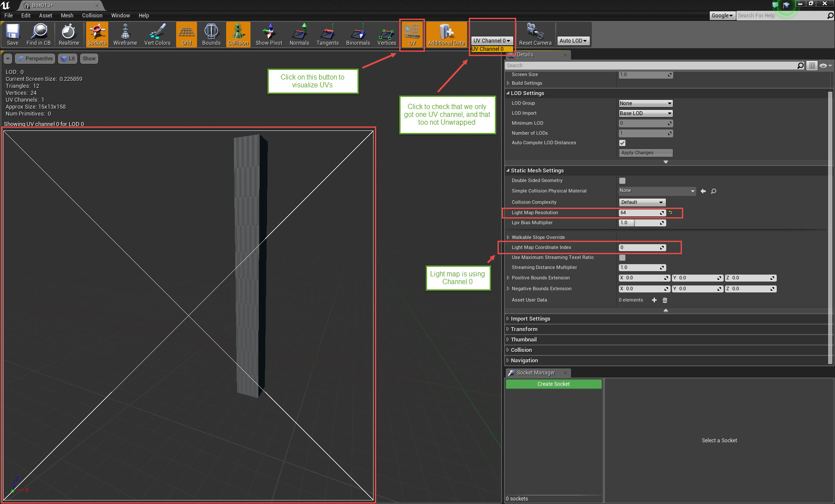Screen dimensions: 835x504
Task: Click the Reset Camera icon
Action: [535, 34]
